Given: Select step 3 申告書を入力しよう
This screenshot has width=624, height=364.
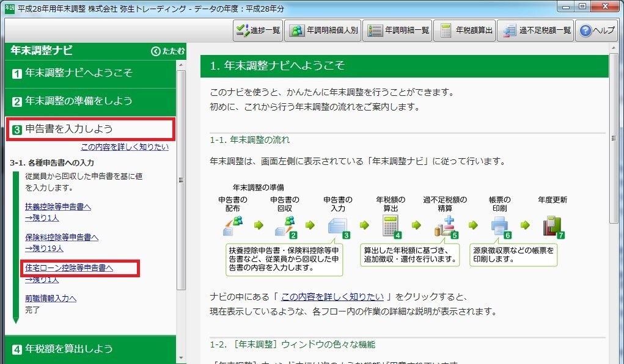Looking at the screenshot, I should [x=90, y=129].
